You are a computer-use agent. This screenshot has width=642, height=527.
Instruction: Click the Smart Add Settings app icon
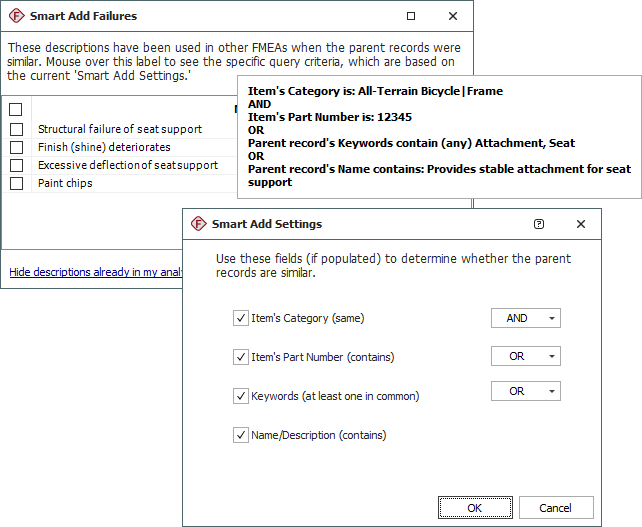(198, 224)
